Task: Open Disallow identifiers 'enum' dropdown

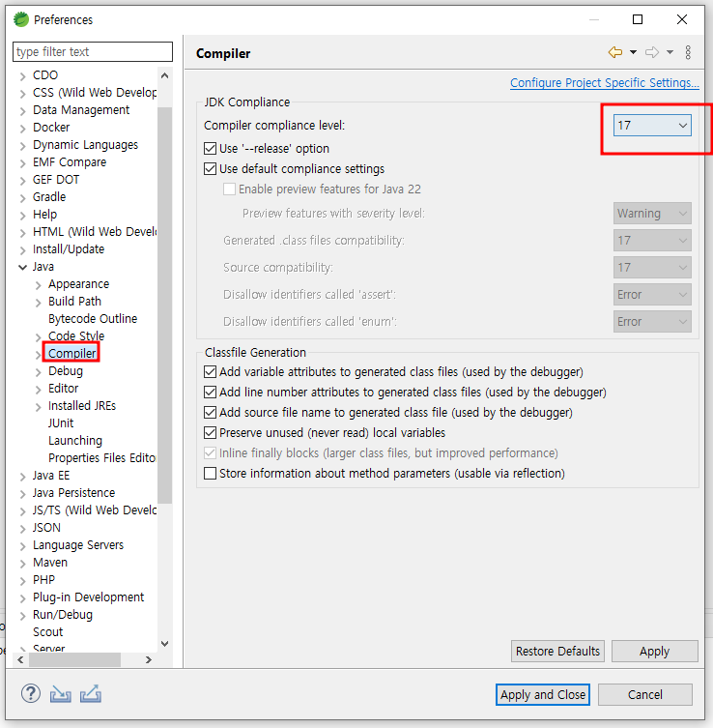Action: 652,321
